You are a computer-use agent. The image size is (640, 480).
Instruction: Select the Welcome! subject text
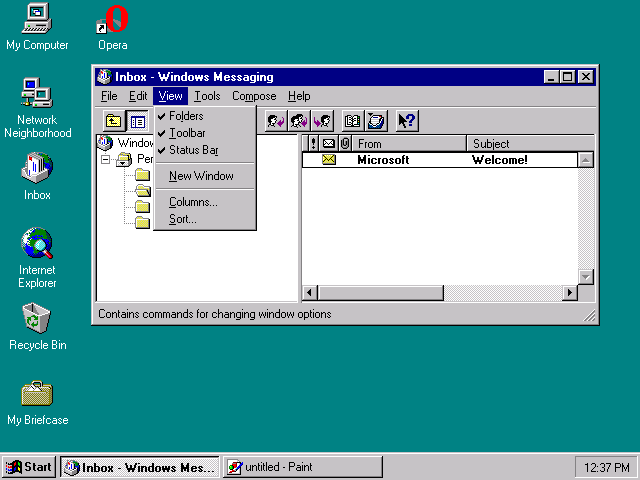pos(500,160)
